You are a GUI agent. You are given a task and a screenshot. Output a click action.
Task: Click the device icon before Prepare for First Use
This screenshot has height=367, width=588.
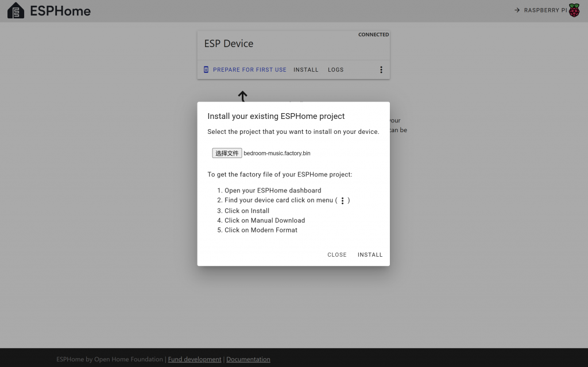[206, 69]
